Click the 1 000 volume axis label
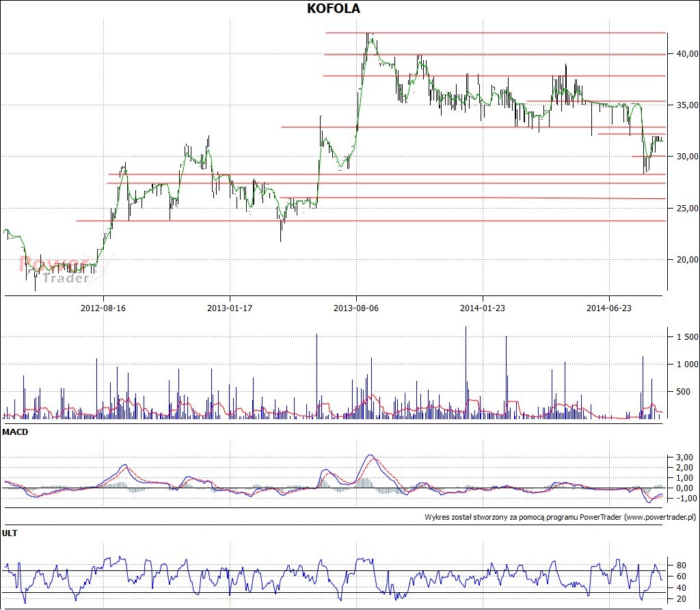Viewport: 700px width, 610px height. [688, 364]
